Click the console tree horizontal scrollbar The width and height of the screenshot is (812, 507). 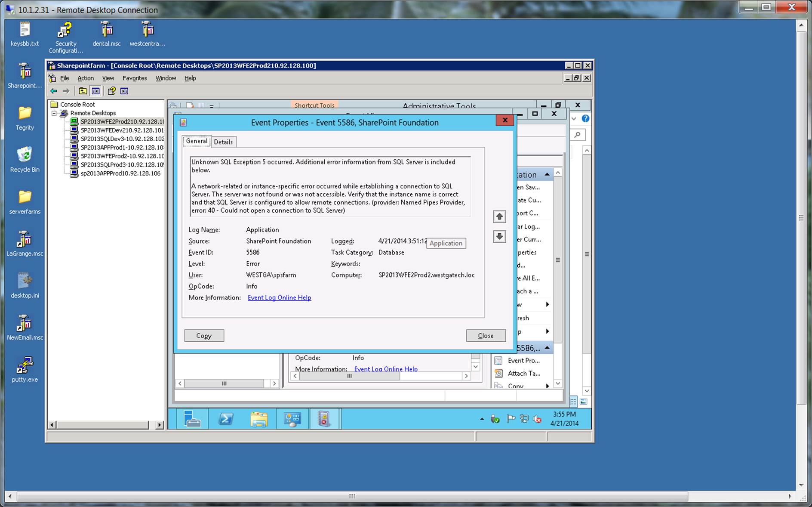tap(103, 425)
